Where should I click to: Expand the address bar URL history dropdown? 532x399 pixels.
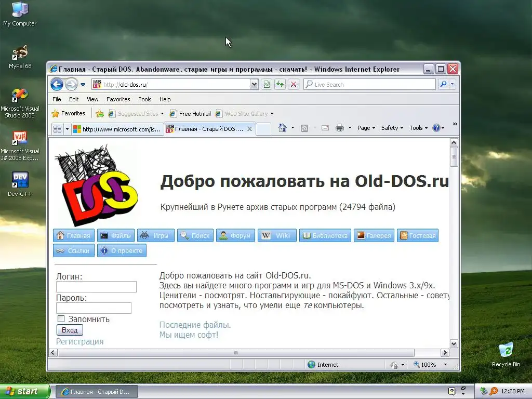point(254,85)
